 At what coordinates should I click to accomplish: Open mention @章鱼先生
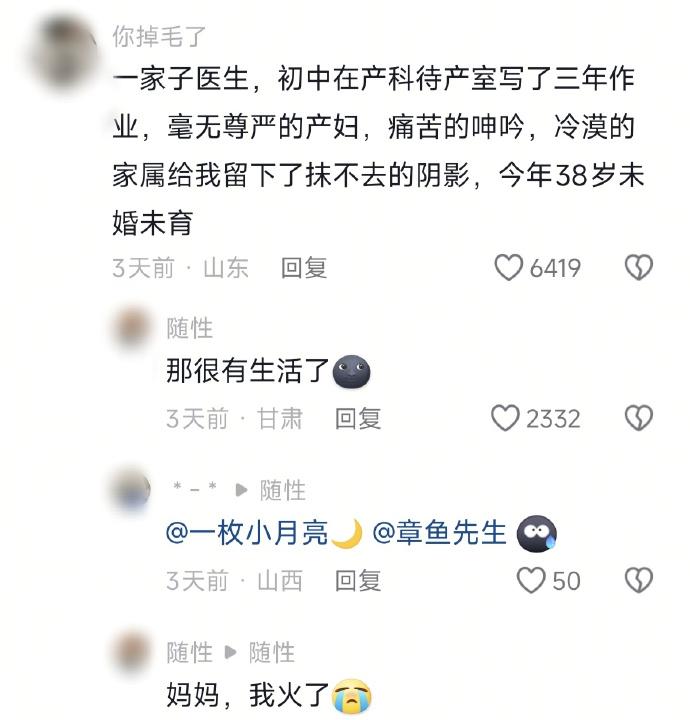439,533
